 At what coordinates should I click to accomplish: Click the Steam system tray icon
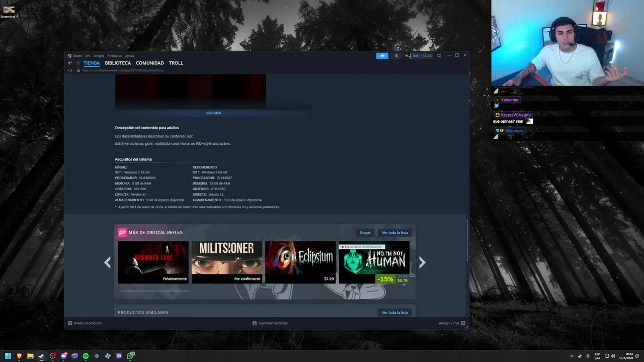pyautogui.click(x=580, y=356)
